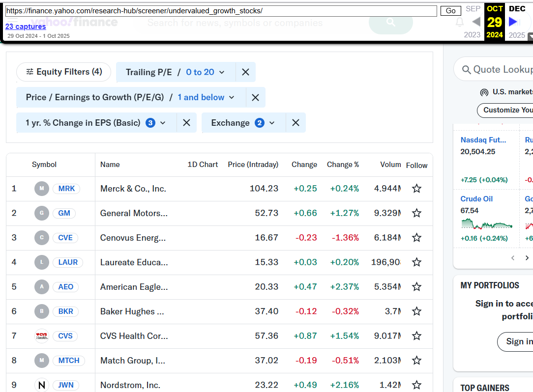
Task: Go to next capture with right arrow
Action: [x=513, y=22]
